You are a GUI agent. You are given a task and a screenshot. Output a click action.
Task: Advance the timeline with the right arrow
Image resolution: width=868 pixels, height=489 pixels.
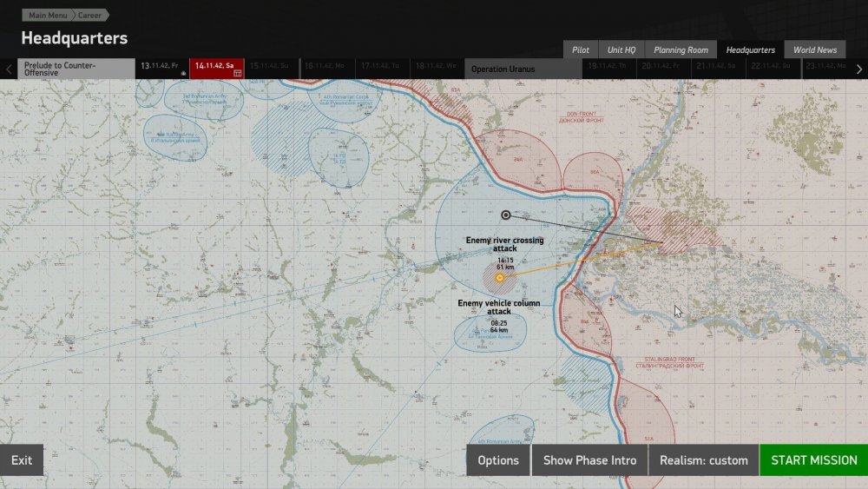pos(858,69)
